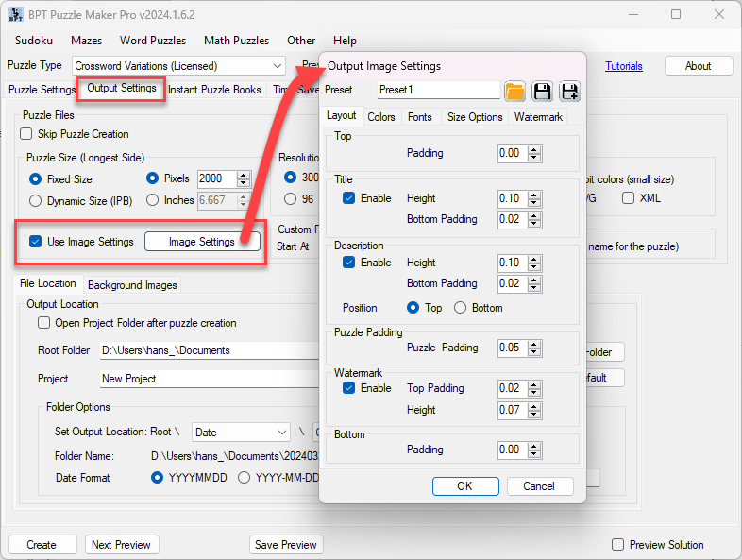This screenshot has height=560, width=742.
Task: Open a preset with the folder icon
Action: [514, 91]
